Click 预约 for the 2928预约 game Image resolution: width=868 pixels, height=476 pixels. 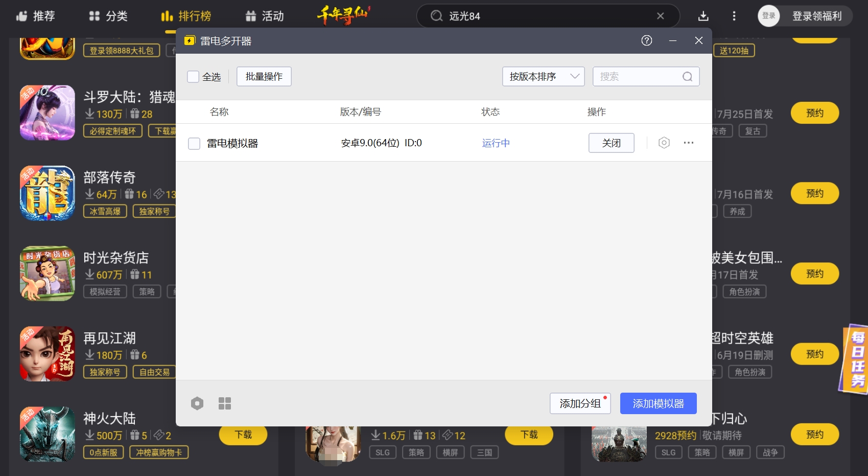point(815,434)
